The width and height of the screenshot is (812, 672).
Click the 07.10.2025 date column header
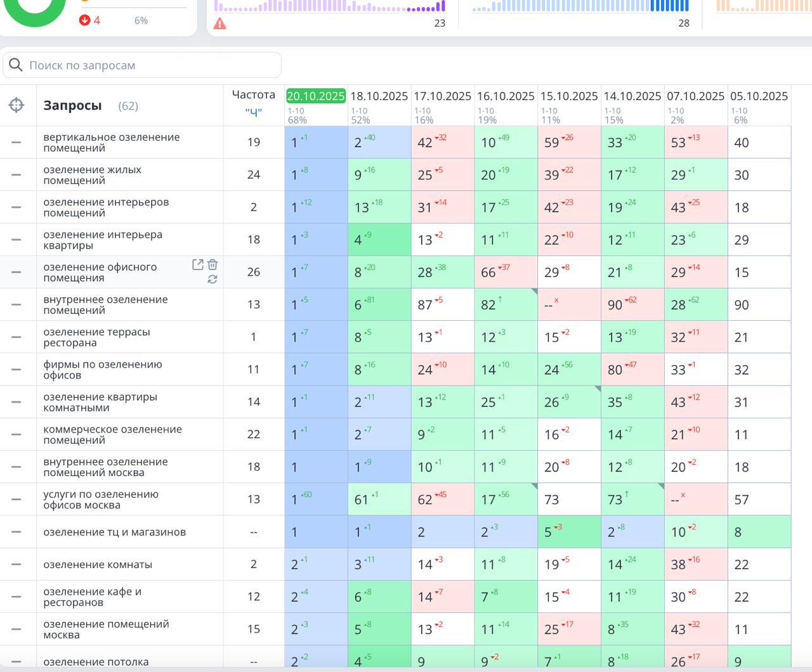(x=696, y=96)
